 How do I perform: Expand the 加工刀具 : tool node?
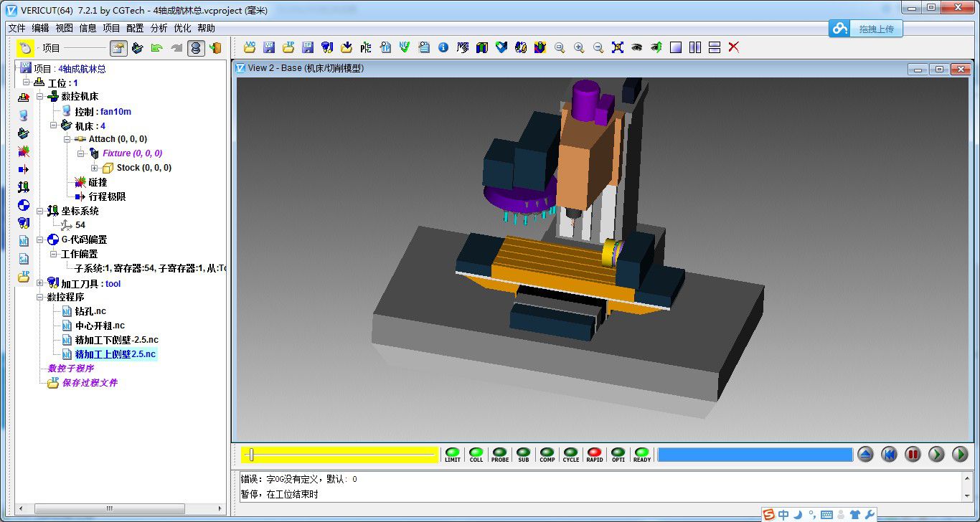[40, 283]
